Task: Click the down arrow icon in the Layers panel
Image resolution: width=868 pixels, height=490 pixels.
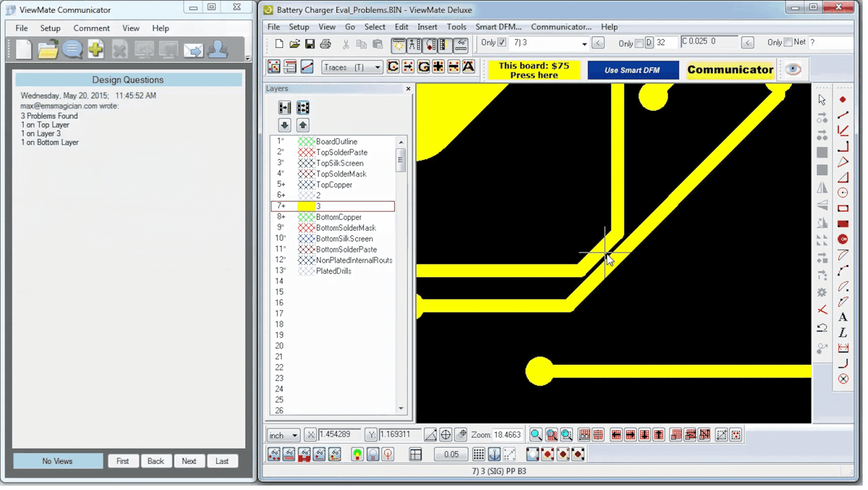Action: (284, 125)
